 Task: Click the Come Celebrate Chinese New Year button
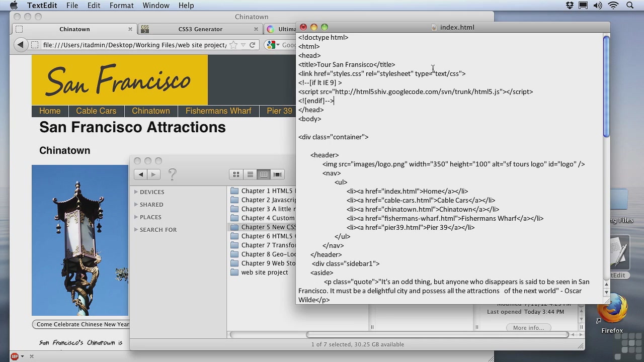[81, 324]
